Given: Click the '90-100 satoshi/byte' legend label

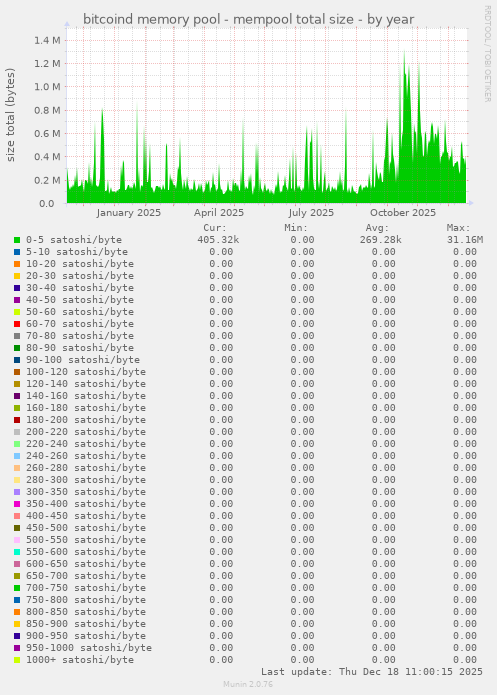Looking at the screenshot, I should (83, 359).
